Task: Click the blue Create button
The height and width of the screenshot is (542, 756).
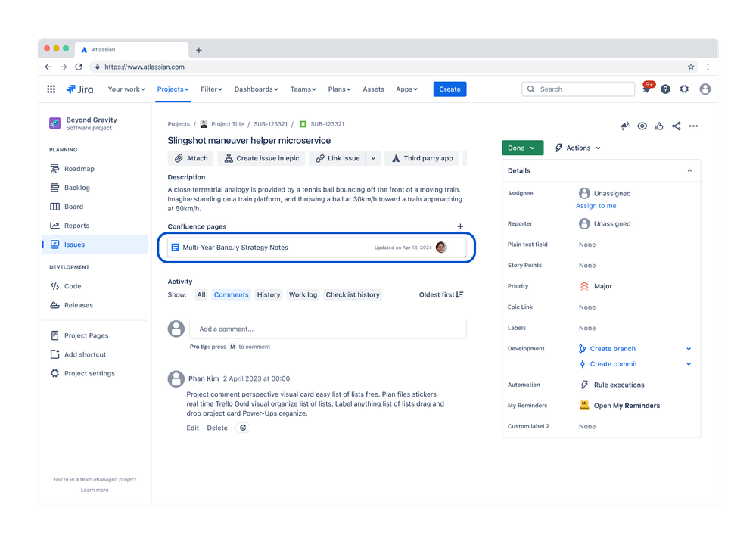Action: click(450, 89)
